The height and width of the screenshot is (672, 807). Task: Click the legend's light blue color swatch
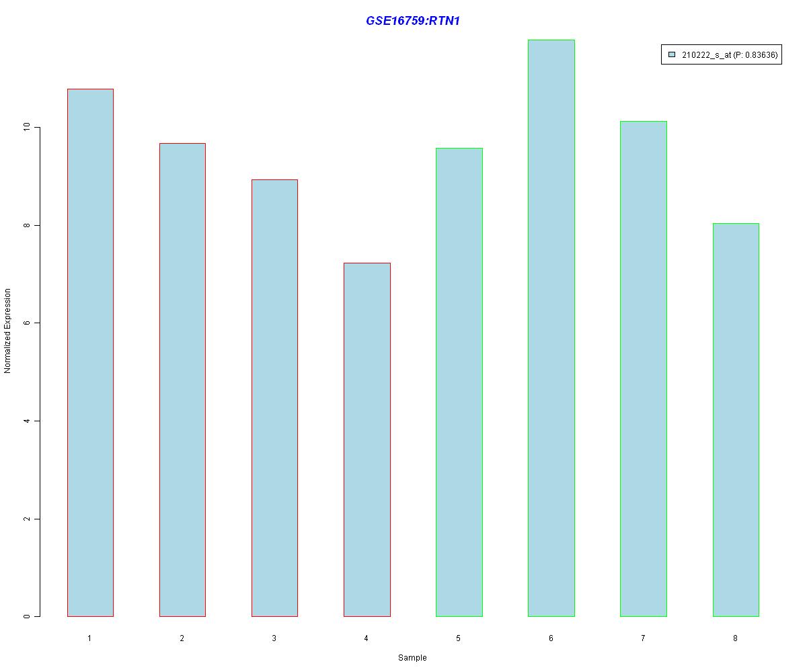pos(671,55)
